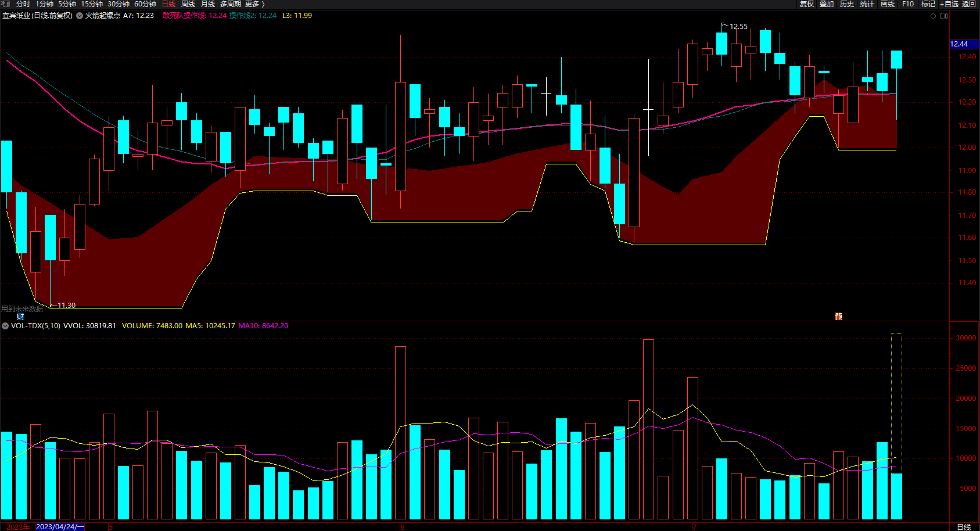
Task: Click the 火箭起爆点 indicator name
Action: click(103, 16)
